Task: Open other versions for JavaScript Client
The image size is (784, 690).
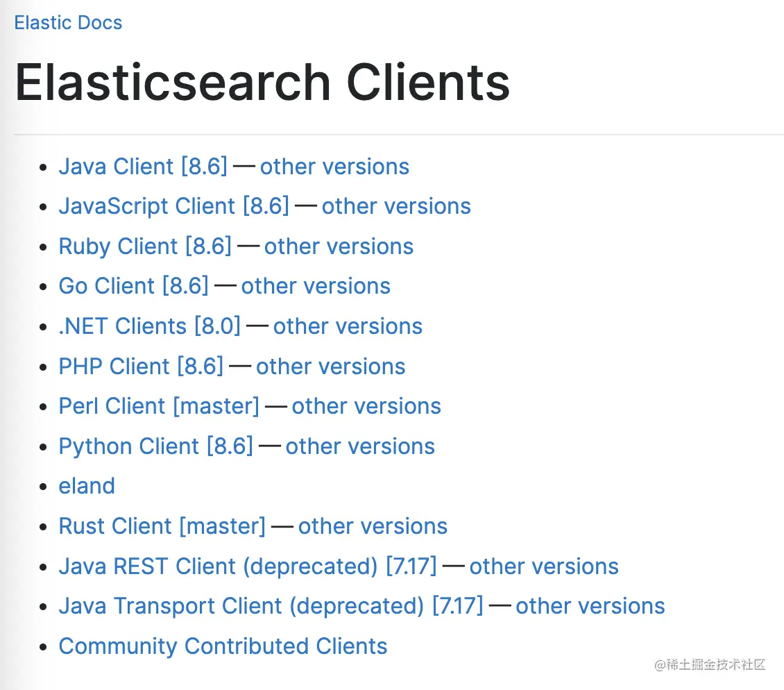Action: coord(396,206)
